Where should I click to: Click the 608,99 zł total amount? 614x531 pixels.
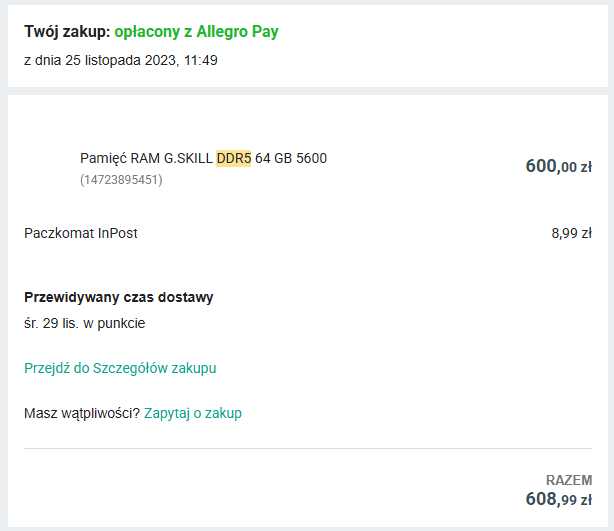coord(558,498)
